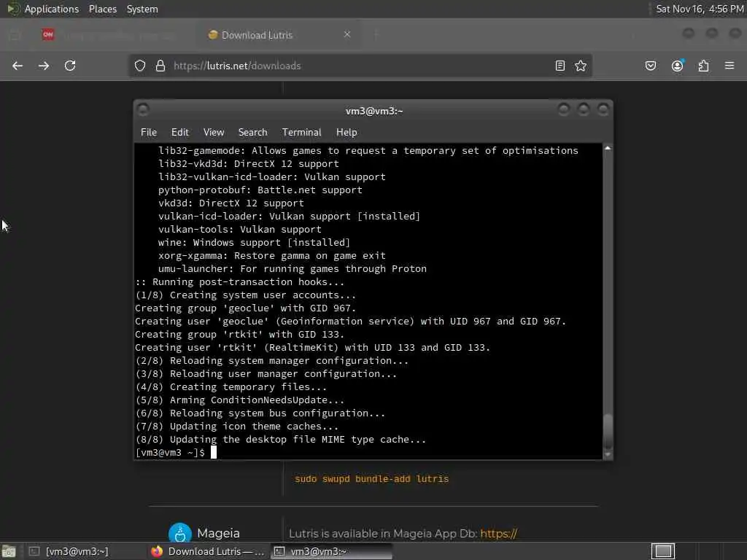The height and width of the screenshot is (560, 747).
Task: Click 'umu-launcher' Proton line
Action: tap(292, 268)
